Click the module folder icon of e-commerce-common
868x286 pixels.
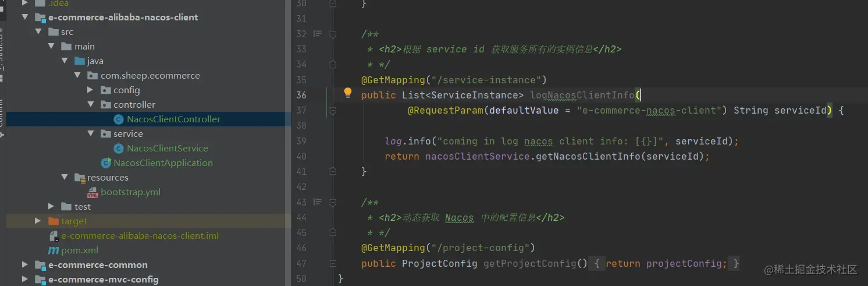(40, 265)
